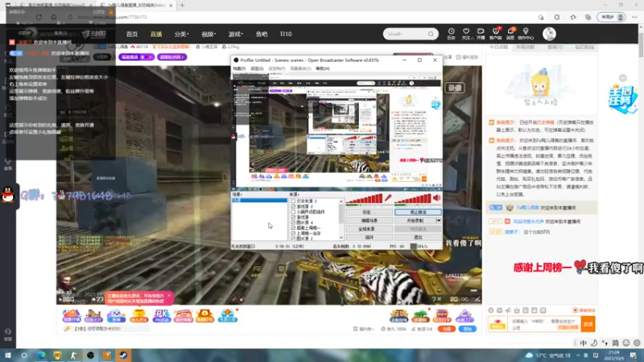Toggle 图片源 2 source checkbox
This screenshot has height=362, width=644.
(293, 238)
